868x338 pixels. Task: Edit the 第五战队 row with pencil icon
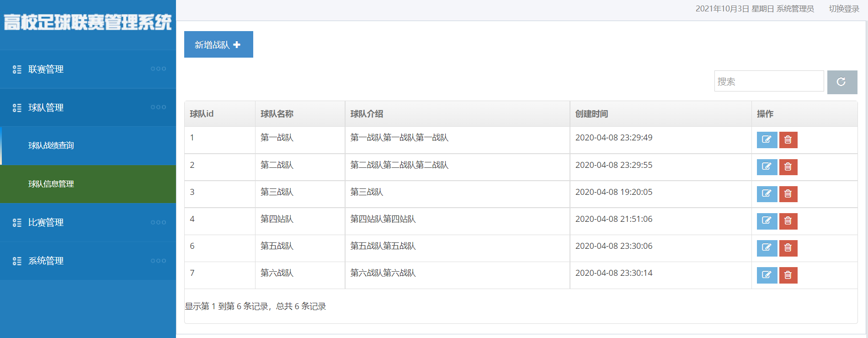pyautogui.click(x=767, y=248)
